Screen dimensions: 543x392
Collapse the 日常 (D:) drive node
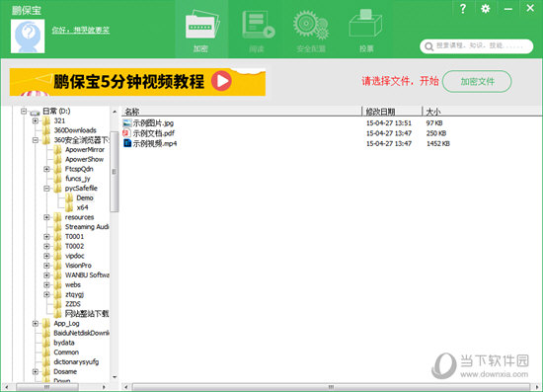pos(24,112)
